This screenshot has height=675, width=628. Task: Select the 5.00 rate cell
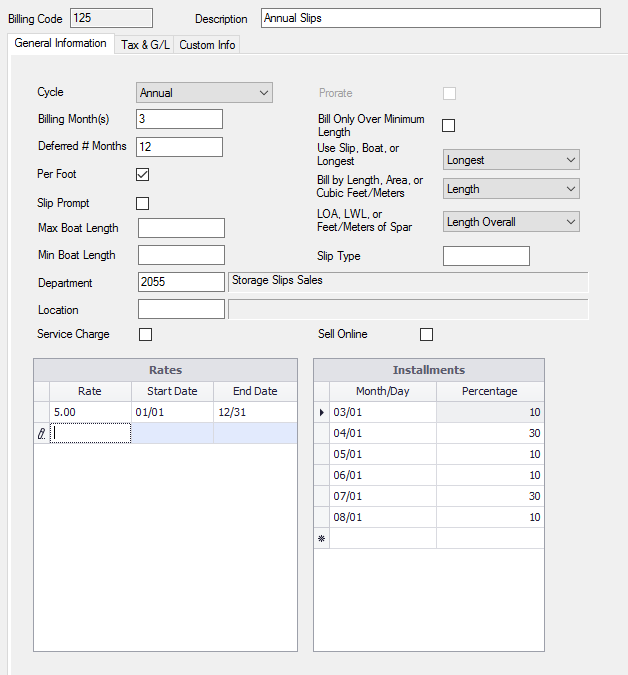click(x=90, y=412)
